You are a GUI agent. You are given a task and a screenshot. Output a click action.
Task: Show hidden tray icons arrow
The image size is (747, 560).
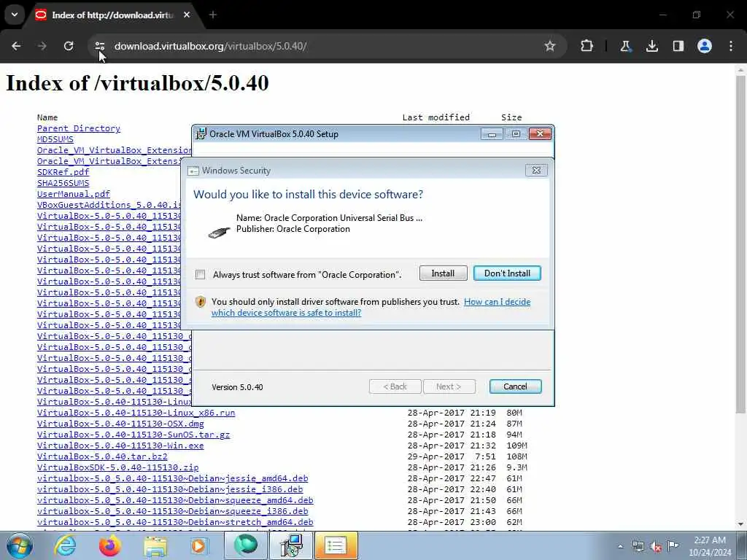click(620, 546)
